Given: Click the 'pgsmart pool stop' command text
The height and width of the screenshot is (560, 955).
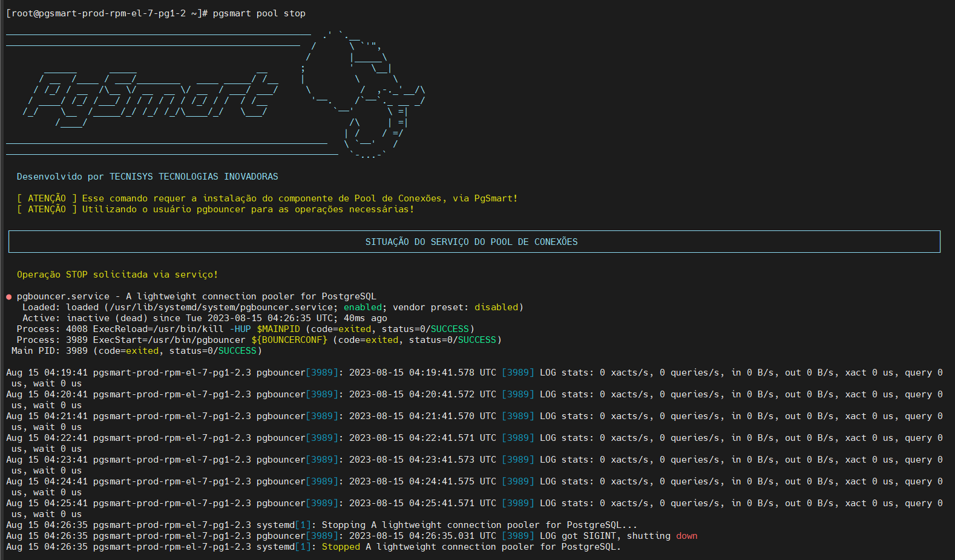Looking at the screenshot, I should tap(259, 13).
